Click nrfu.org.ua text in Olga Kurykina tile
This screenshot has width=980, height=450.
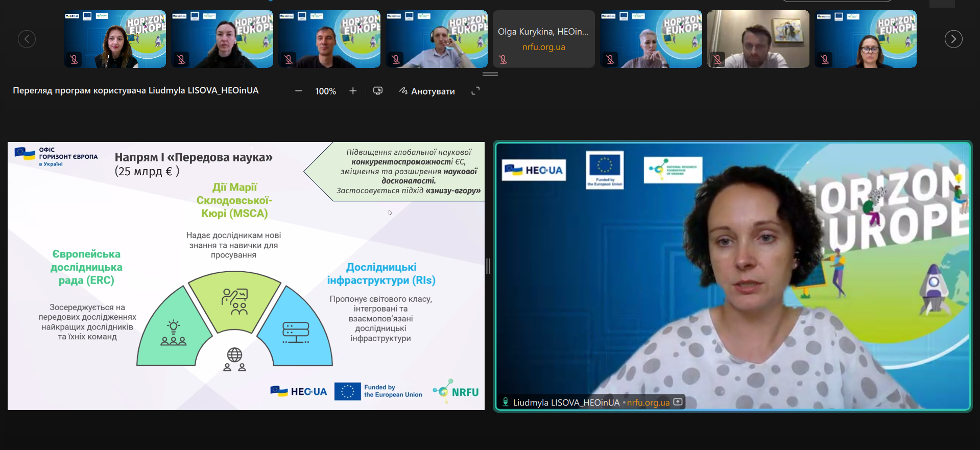(x=543, y=47)
